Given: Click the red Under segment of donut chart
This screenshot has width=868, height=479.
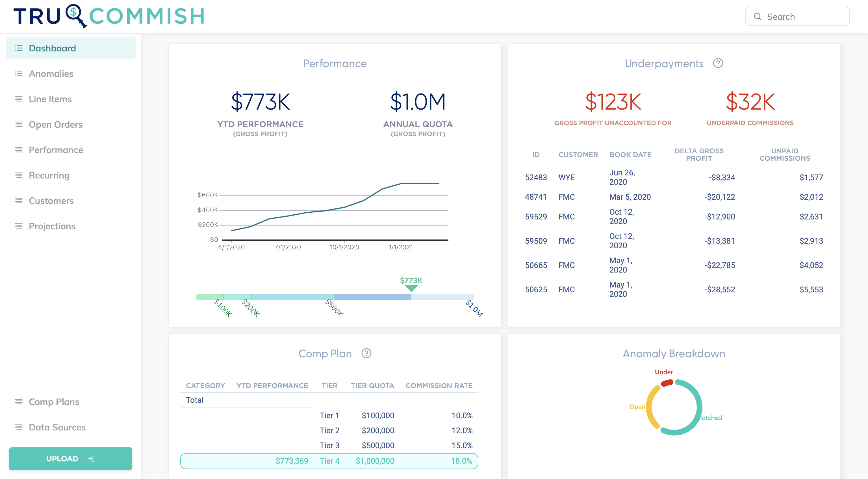Looking at the screenshot, I should (667, 383).
